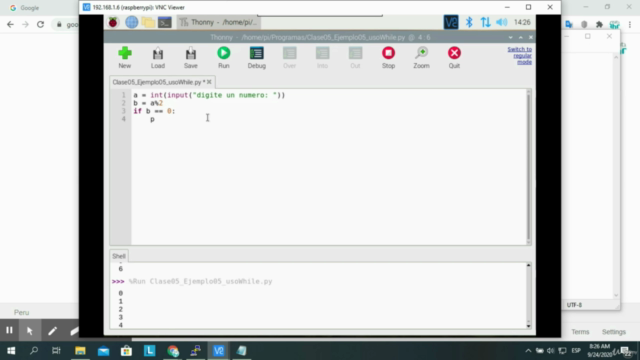
Task: Open the ESP language indicator in system tray
Action: pyautogui.click(x=576, y=351)
